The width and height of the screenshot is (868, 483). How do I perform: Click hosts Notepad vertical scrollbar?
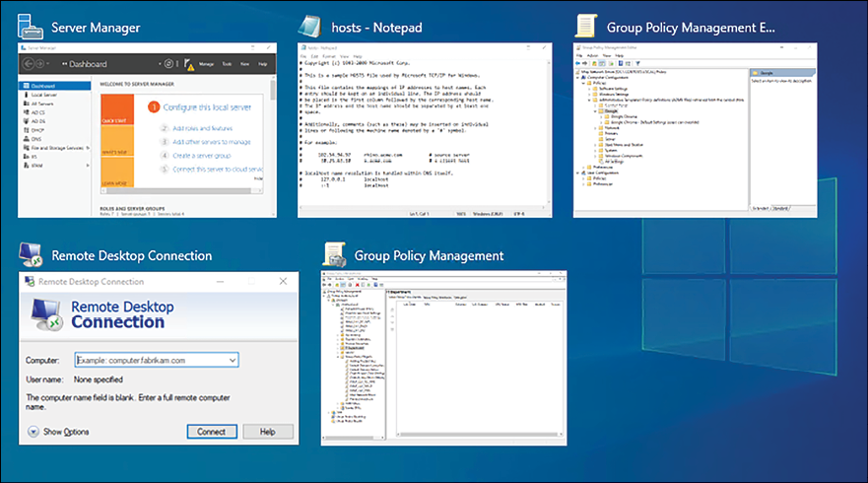point(549,130)
